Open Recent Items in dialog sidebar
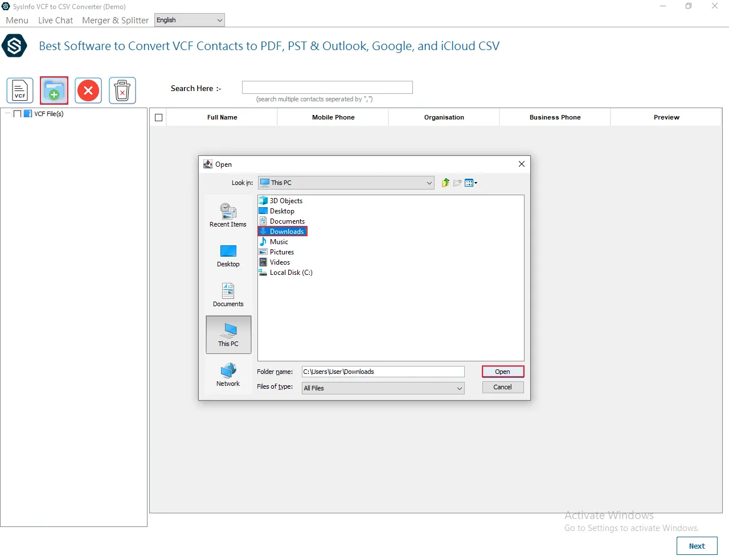 pos(228,216)
